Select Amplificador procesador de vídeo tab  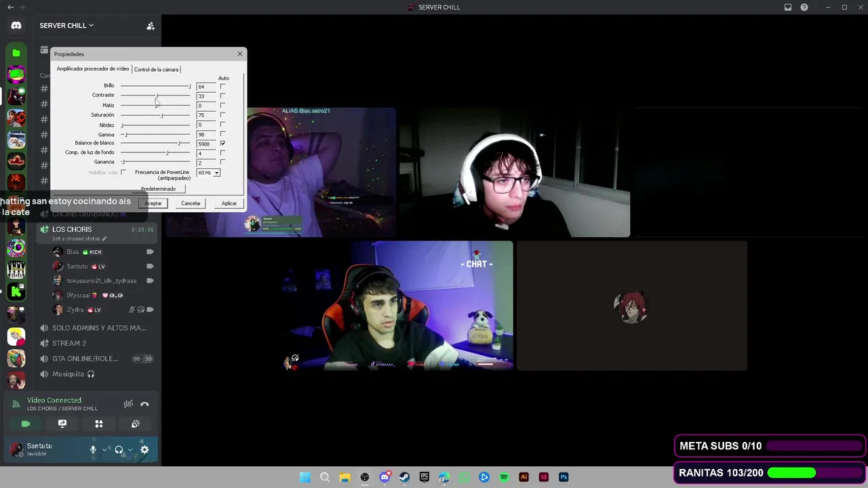[x=93, y=69]
